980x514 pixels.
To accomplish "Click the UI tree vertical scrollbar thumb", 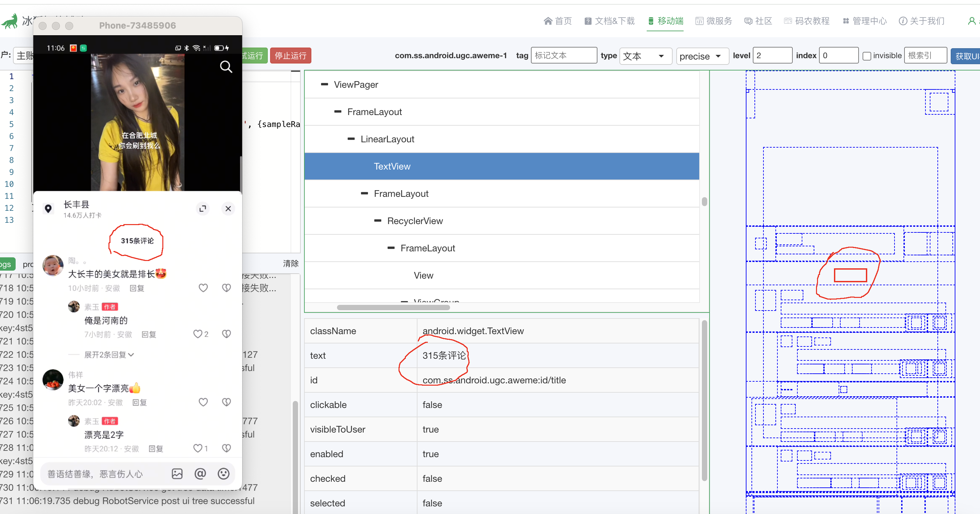I will (x=704, y=201).
